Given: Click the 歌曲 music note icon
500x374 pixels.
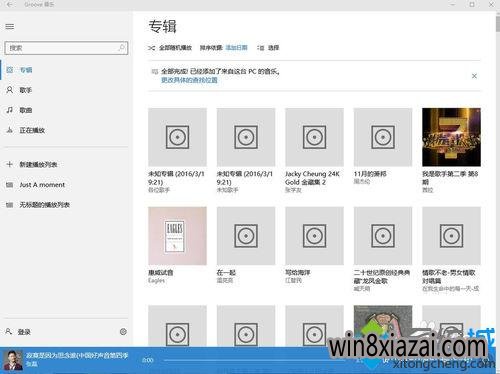Looking at the screenshot, I should (x=10, y=110).
